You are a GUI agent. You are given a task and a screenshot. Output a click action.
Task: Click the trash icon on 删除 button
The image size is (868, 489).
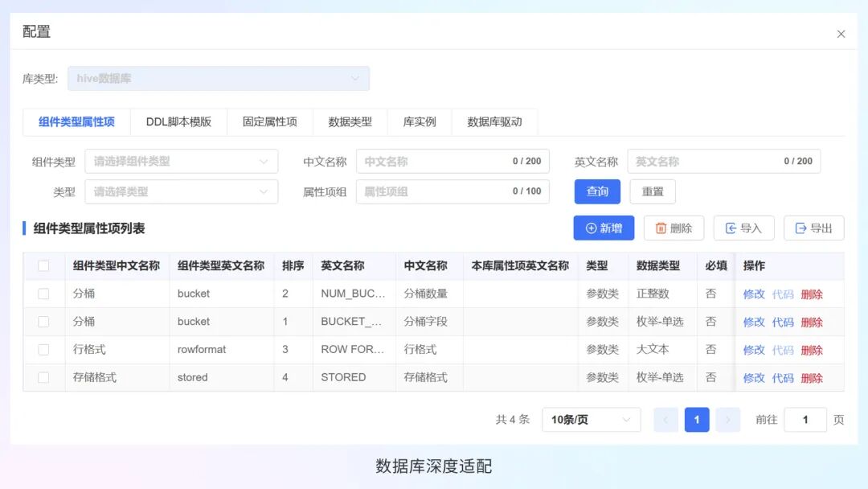(x=662, y=228)
